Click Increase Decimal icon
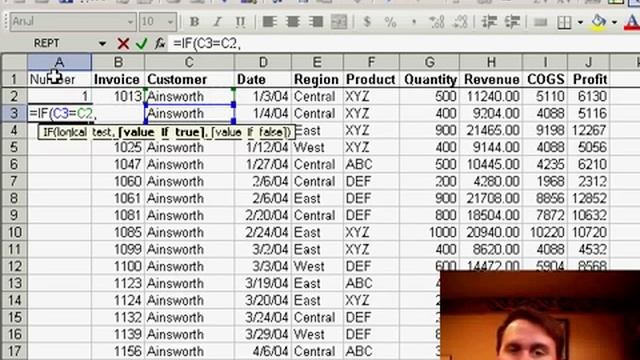Screen dimensions: 640x360 click(x=437, y=22)
